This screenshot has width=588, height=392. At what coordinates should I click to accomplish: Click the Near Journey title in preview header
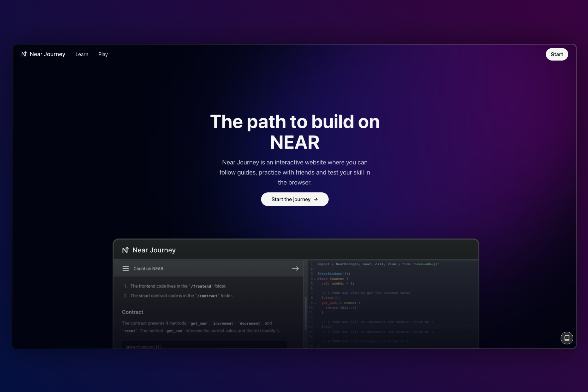click(154, 250)
